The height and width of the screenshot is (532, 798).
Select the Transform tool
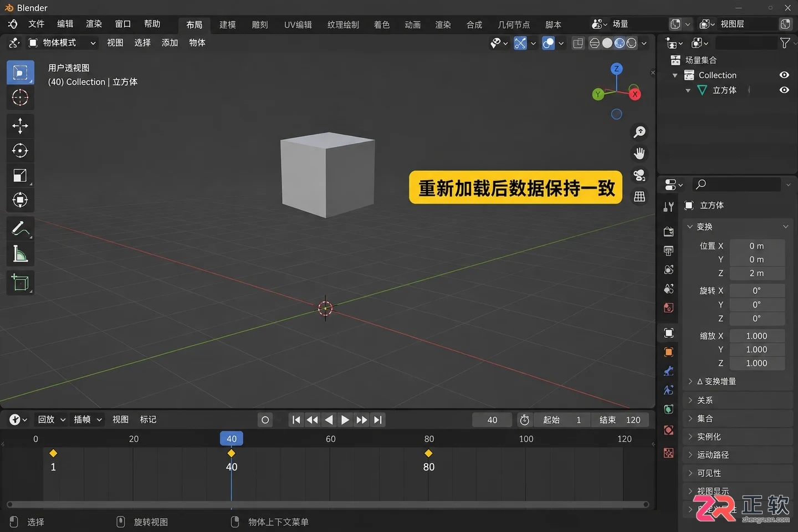(x=21, y=200)
